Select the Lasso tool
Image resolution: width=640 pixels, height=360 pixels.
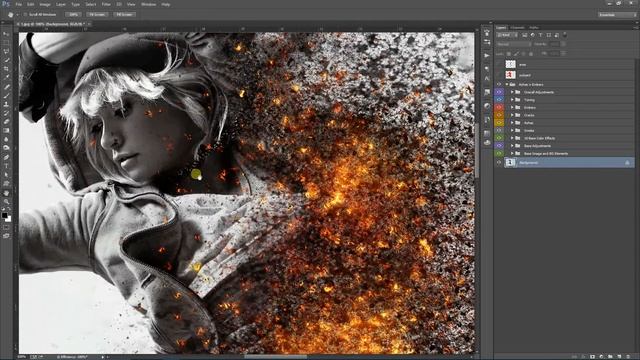pos(6,51)
